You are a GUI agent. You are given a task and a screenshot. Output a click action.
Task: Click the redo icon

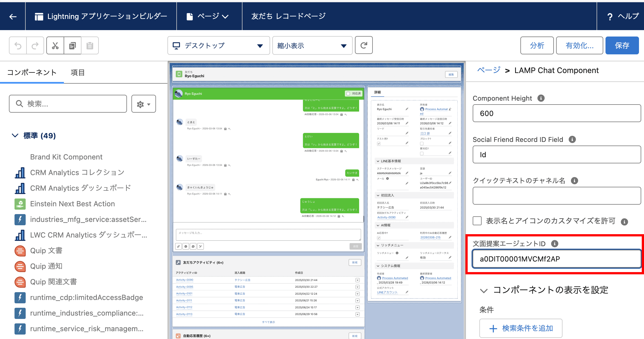coord(35,45)
